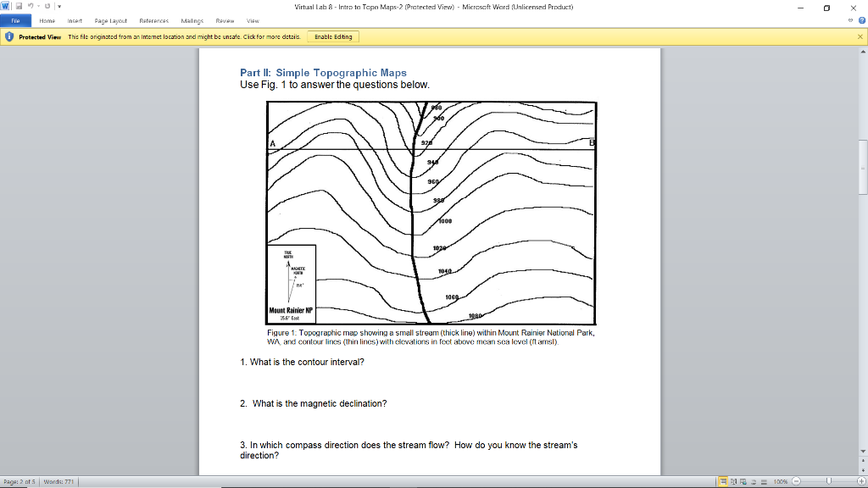Switch to the Mailings ribbon tab

191,21
